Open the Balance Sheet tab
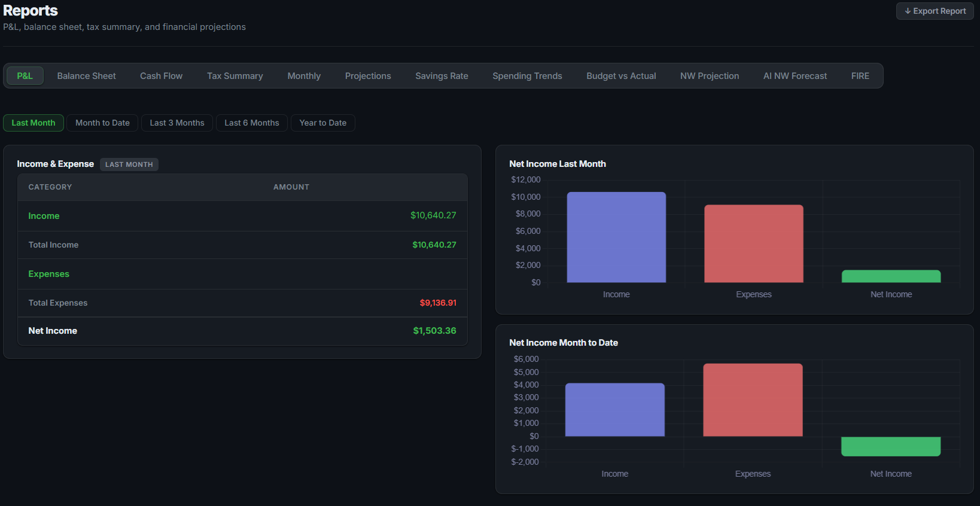Viewport: 980px width, 506px height. (x=87, y=76)
